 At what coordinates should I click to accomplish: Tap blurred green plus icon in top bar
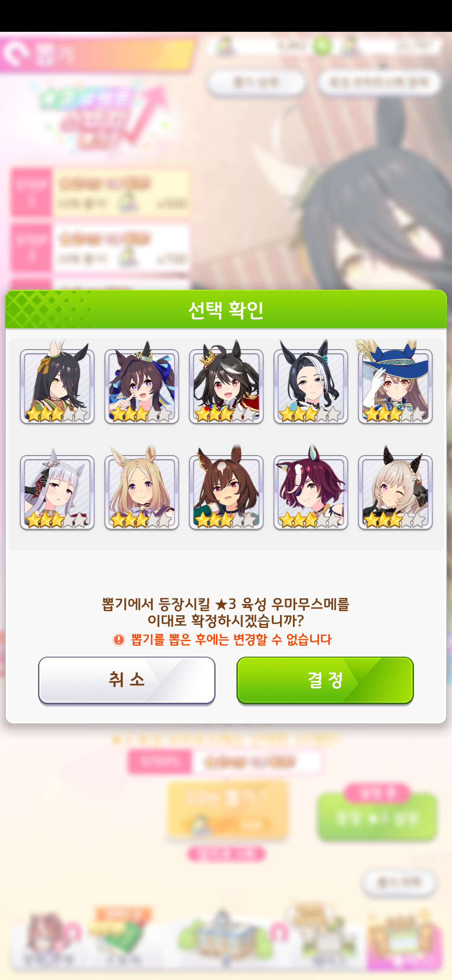click(x=322, y=46)
